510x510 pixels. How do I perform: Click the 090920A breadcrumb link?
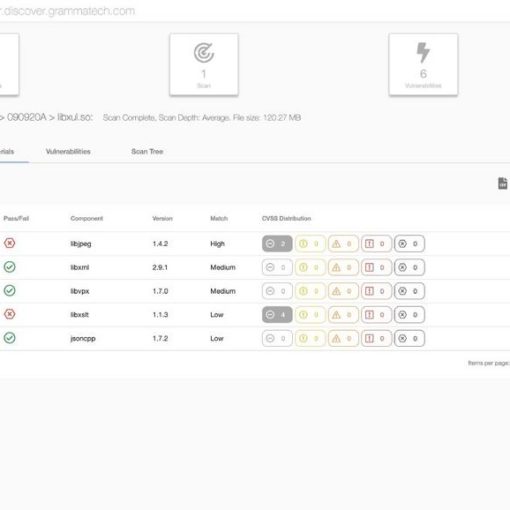click(26, 117)
